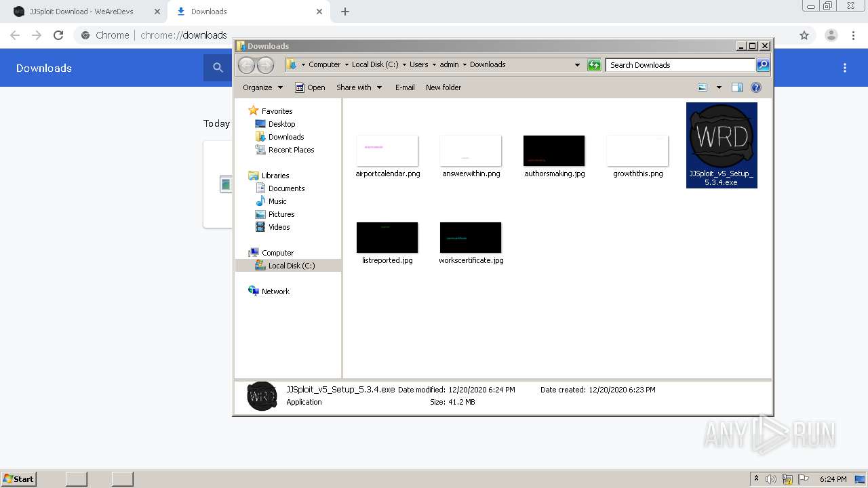Click the Open toolbar button
This screenshot has width=868, height=488.
coord(310,87)
